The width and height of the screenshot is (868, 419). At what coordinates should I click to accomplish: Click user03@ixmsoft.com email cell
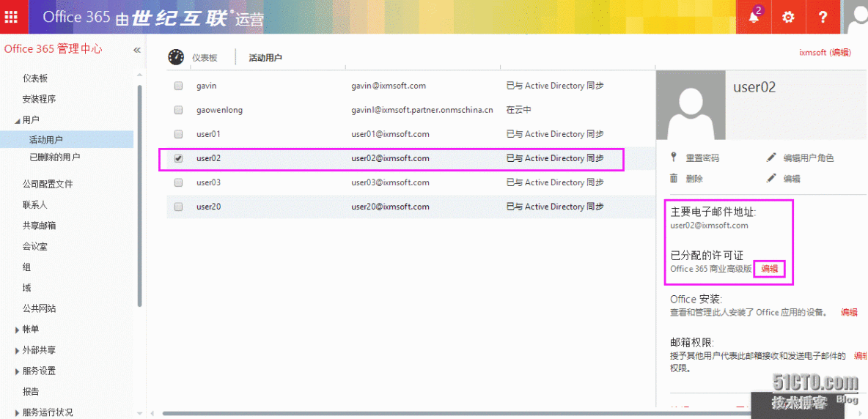coord(390,182)
